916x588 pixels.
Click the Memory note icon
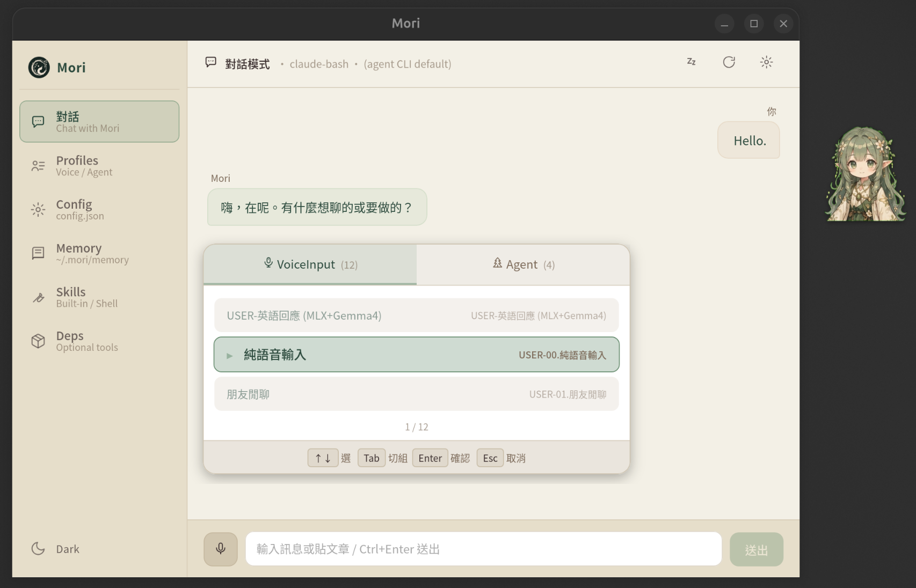click(38, 253)
